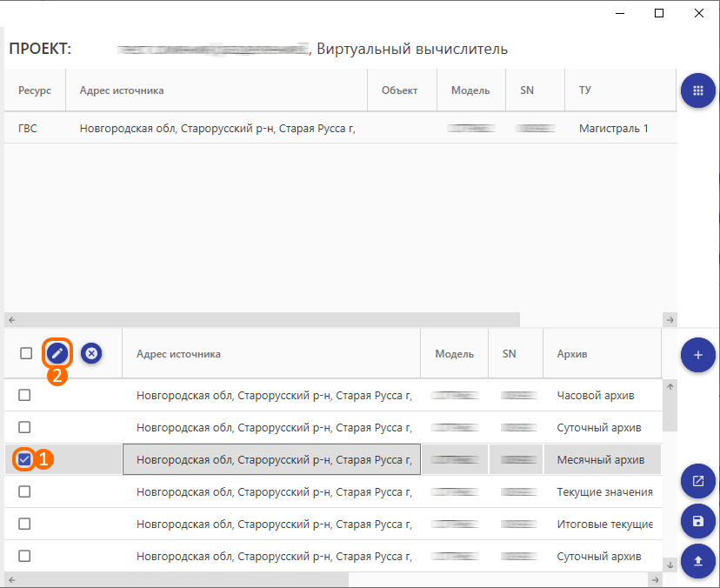
Task: Click lower table scroll down arrow
Action: click(670, 565)
